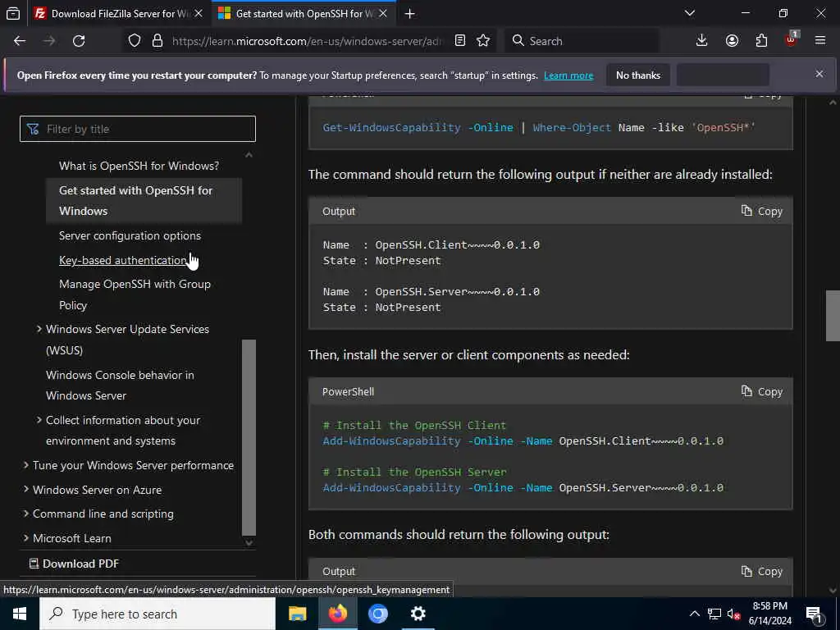Close the FileZilla Server download tab
This screenshot has width=840, height=630.
(x=199, y=13)
